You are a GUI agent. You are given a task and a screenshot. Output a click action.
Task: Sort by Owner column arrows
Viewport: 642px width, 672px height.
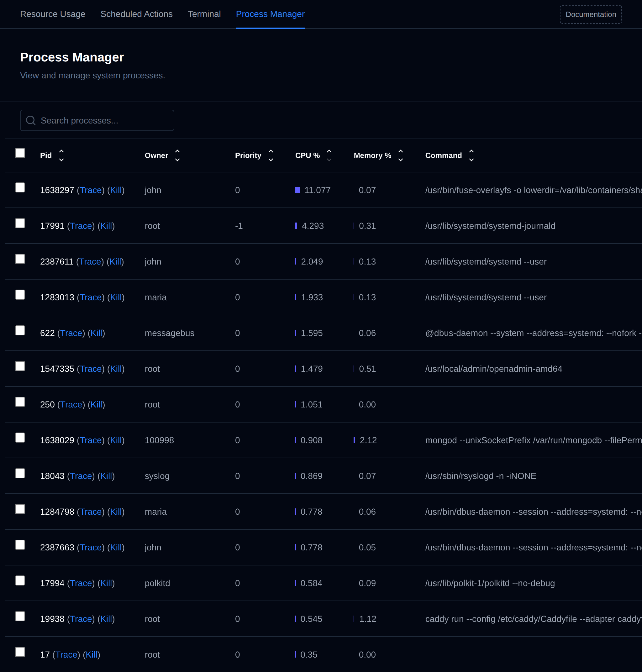177,155
